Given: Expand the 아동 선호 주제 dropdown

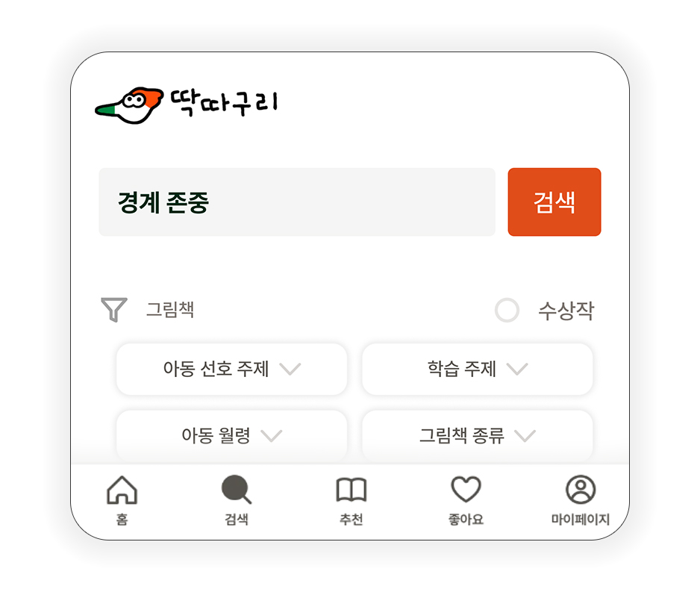Looking at the screenshot, I should (231, 370).
